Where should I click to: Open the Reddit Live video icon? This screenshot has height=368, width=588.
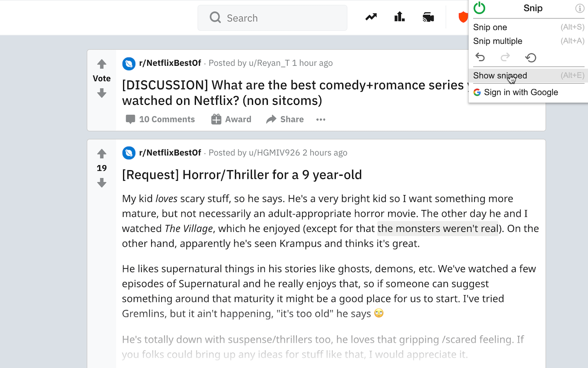tap(428, 17)
